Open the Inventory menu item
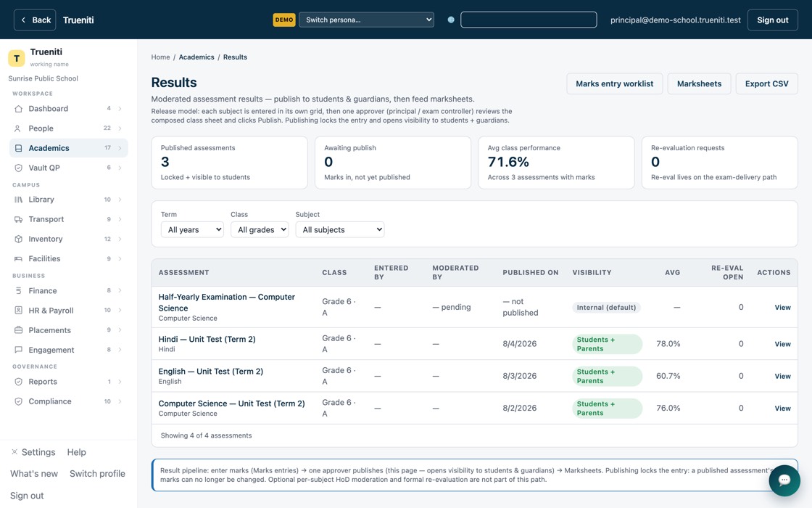The image size is (812, 508). (x=68, y=239)
